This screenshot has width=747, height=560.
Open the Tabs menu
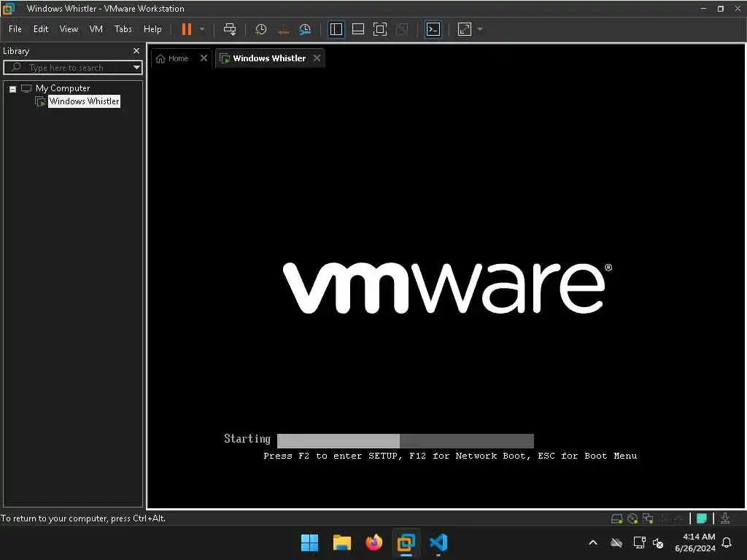tap(123, 29)
